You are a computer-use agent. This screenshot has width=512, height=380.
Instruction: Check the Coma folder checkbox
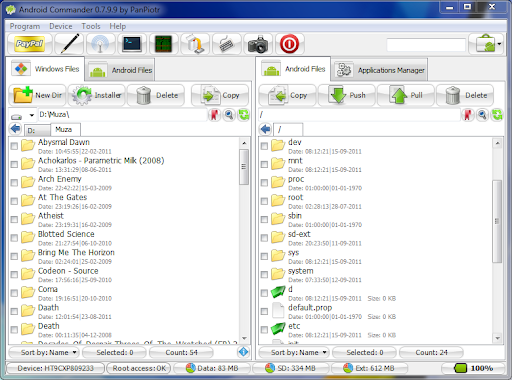coord(14,293)
